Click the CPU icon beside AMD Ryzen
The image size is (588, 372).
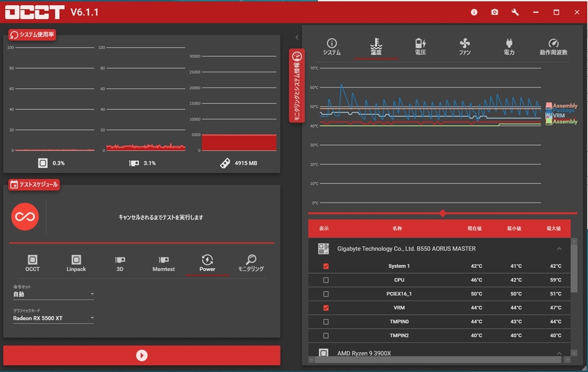tap(323, 353)
